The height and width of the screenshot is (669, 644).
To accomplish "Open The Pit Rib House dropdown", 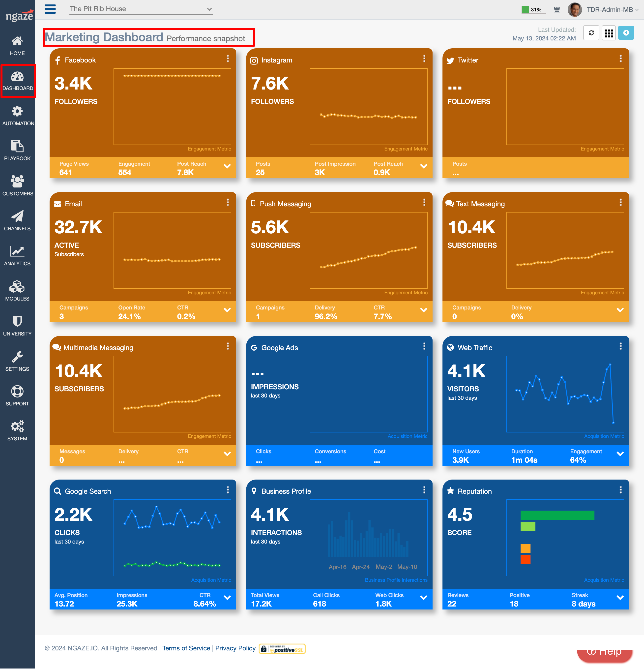I will pyautogui.click(x=141, y=9).
